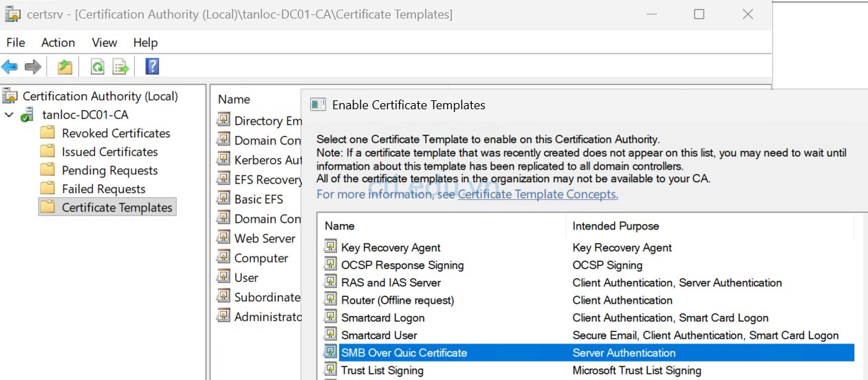Click the Key Recovery Agent template icon

coord(331,247)
